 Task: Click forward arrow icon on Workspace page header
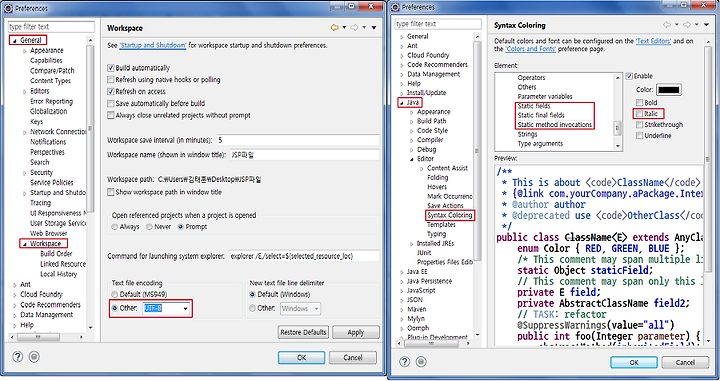[x=354, y=28]
